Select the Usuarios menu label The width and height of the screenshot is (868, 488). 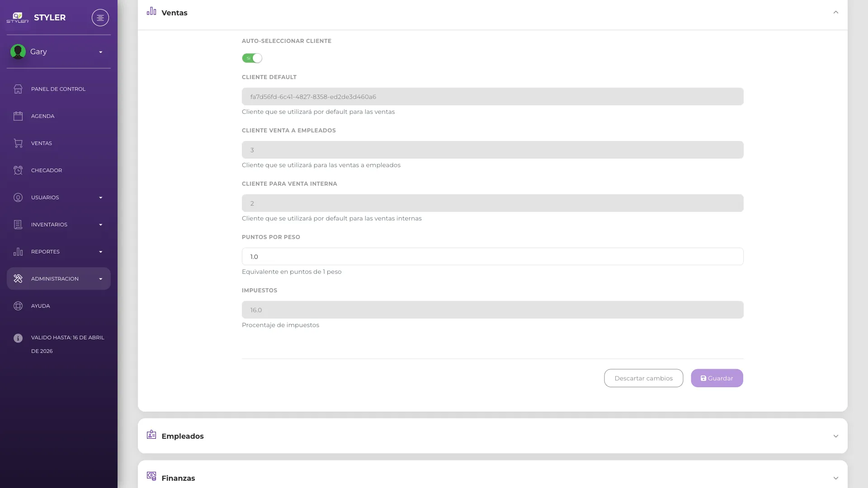point(45,197)
